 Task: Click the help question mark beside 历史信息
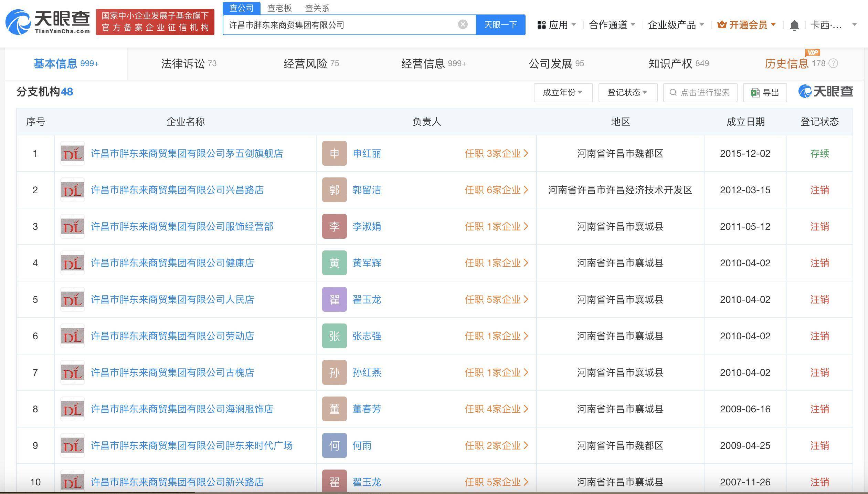click(833, 63)
